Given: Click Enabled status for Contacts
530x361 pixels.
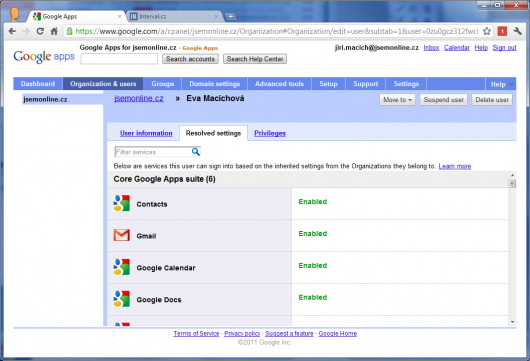Looking at the screenshot, I should [x=313, y=202].
